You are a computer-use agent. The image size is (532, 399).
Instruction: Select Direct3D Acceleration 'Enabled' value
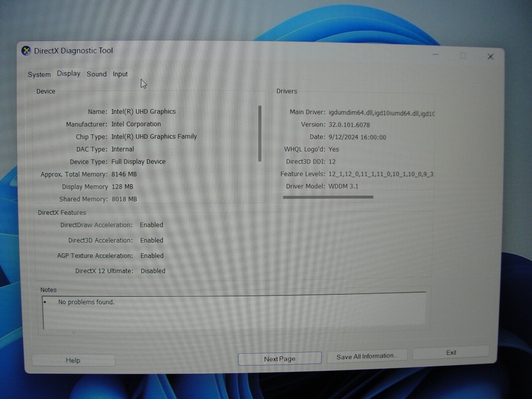click(152, 240)
